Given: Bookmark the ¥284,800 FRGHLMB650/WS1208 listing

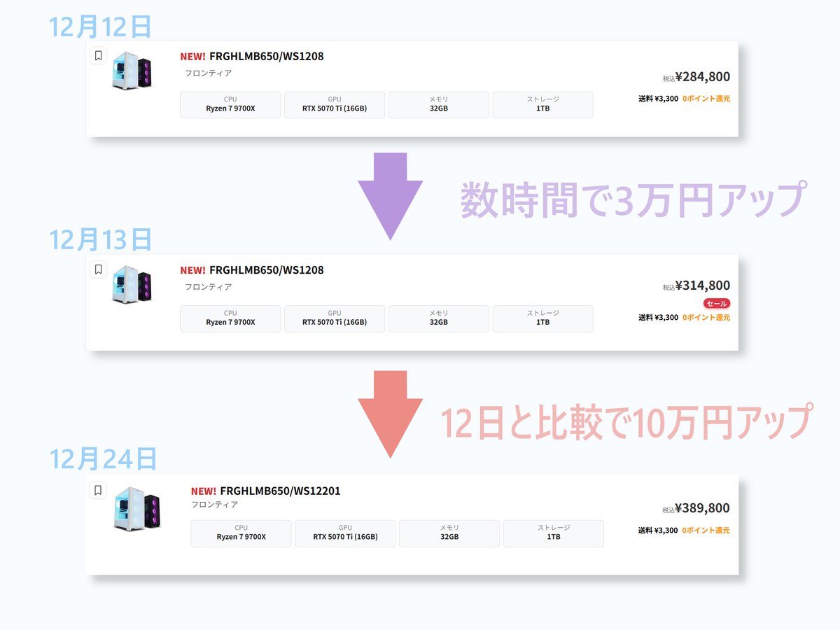Looking at the screenshot, I should pos(98,55).
